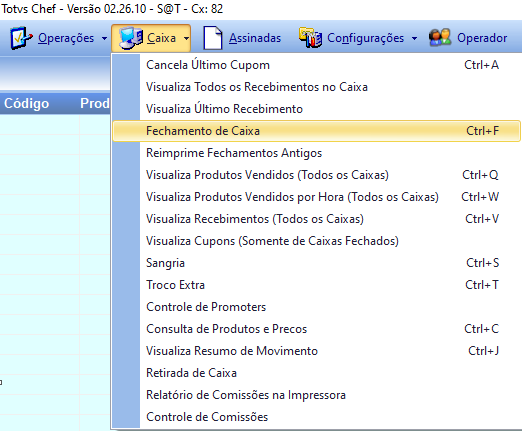The height and width of the screenshot is (431, 522).
Task: Collapse the Caixa dropdown arrow
Action: pos(186,39)
